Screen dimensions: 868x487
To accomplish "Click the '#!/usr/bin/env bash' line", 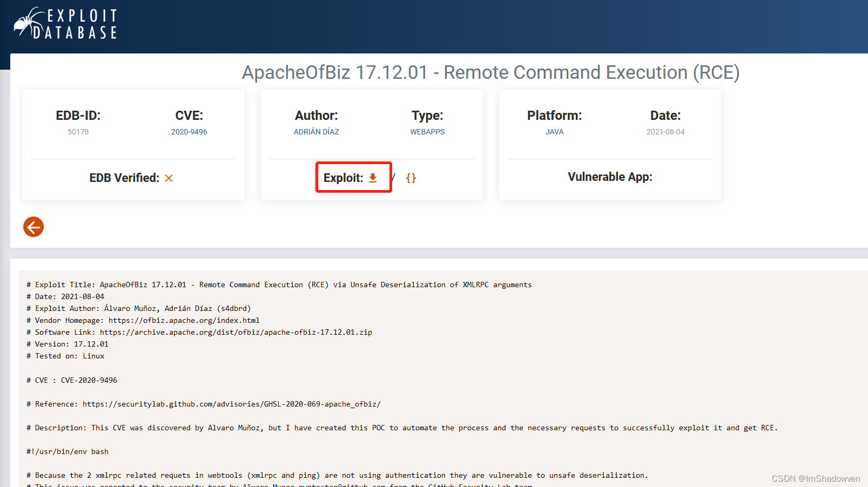I will pos(68,451).
